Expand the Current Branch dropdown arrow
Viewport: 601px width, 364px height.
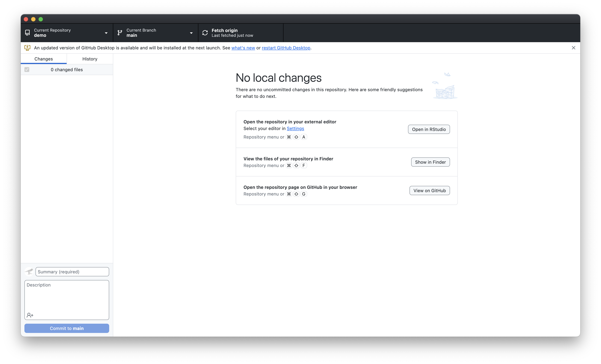(191, 33)
